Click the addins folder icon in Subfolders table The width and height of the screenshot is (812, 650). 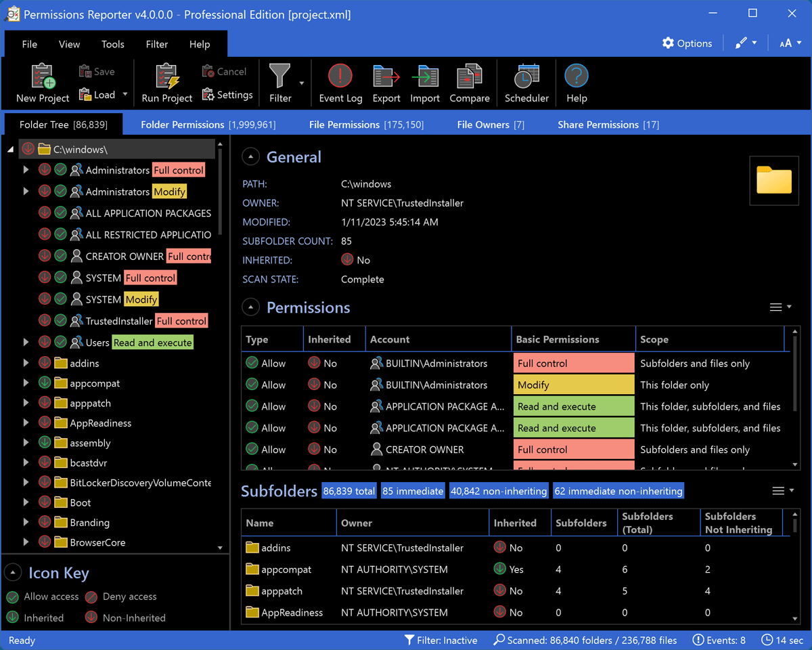(252, 548)
